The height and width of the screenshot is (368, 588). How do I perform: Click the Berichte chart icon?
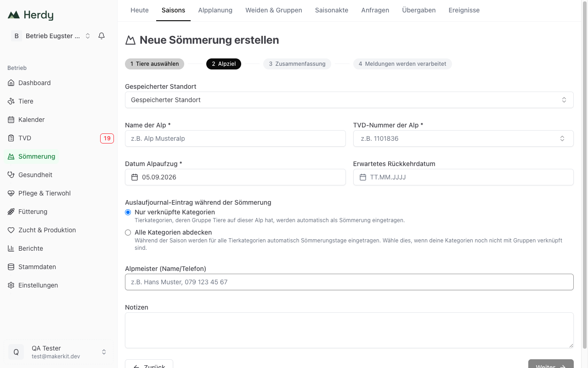click(11, 248)
